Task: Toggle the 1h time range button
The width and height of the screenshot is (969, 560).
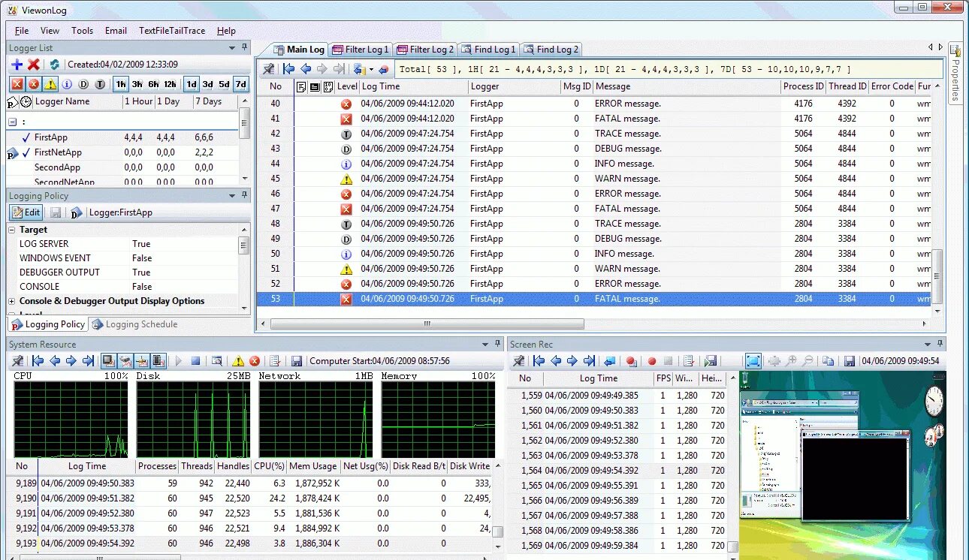Action: [x=121, y=84]
